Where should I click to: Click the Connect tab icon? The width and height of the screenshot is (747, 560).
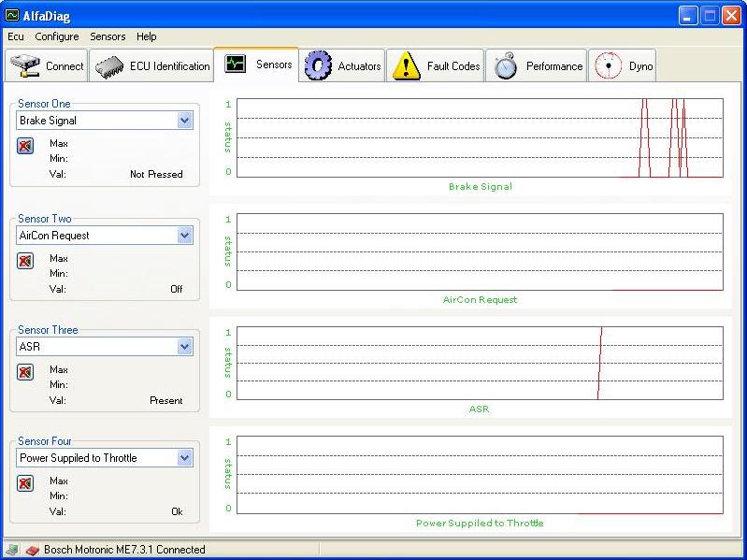(x=25, y=66)
